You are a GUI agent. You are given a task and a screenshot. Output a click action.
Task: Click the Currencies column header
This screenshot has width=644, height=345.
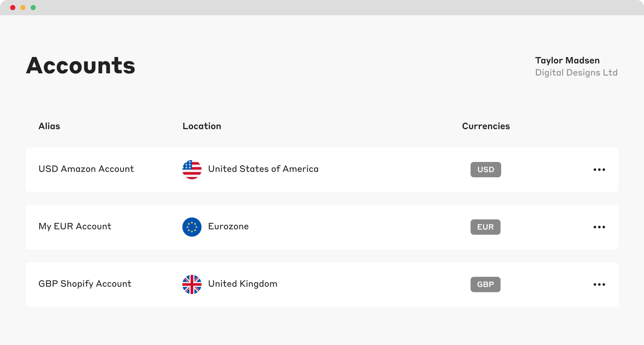(486, 126)
